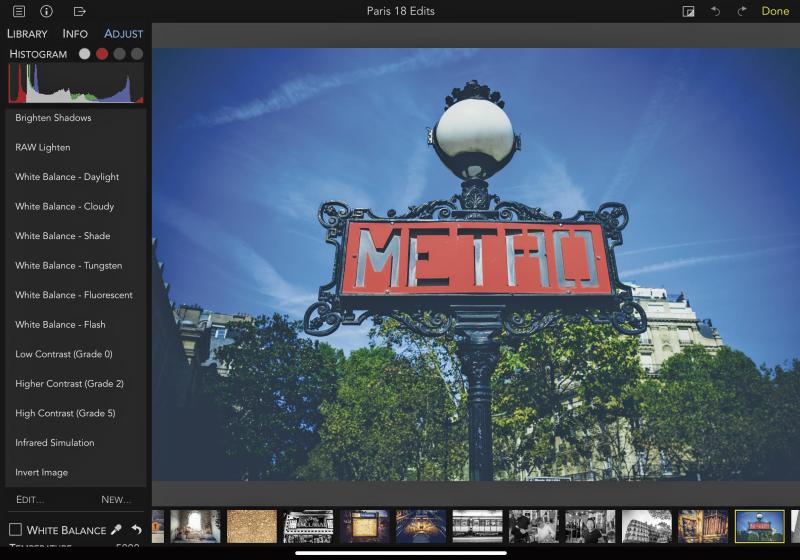The width and height of the screenshot is (800, 560).
Task: Click the main Metro sign photo
Action: click(x=476, y=264)
